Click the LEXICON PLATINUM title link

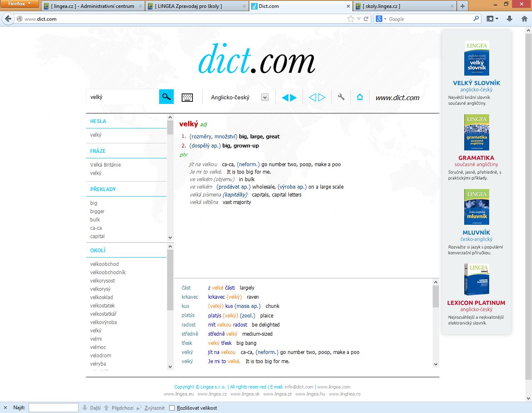tap(476, 303)
